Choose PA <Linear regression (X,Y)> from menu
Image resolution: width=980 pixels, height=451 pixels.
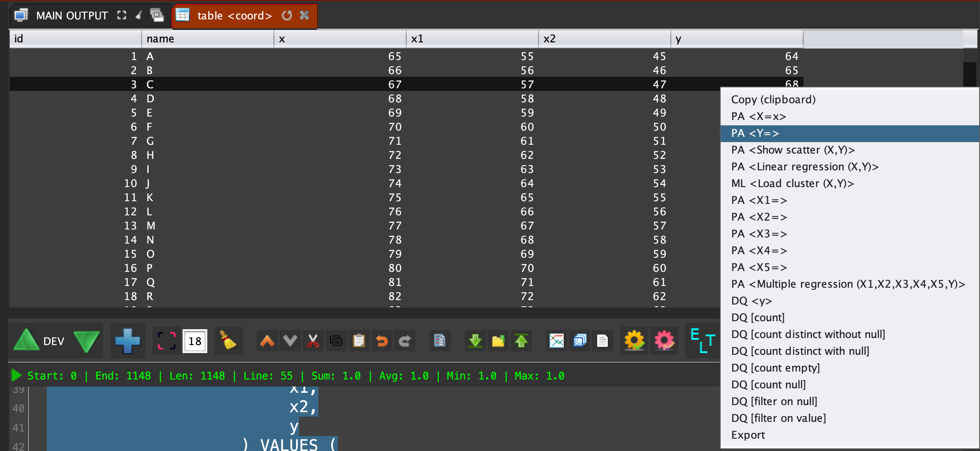click(804, 167)
